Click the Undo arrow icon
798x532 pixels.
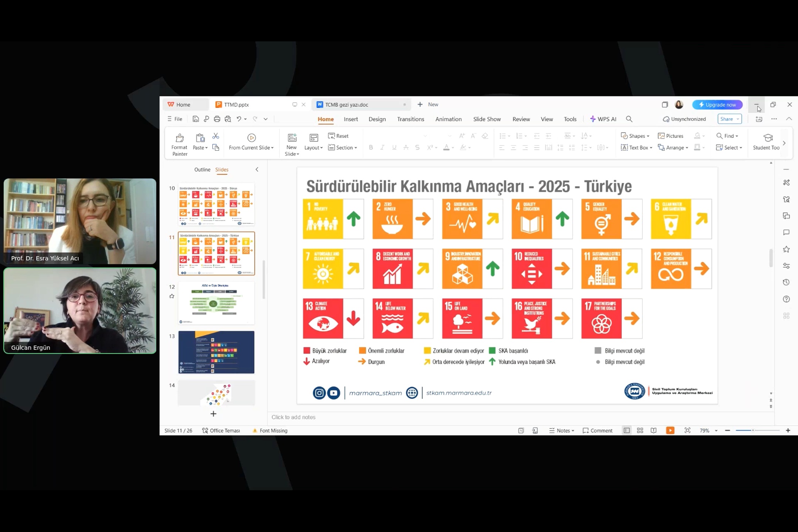(x=239, y=119)
